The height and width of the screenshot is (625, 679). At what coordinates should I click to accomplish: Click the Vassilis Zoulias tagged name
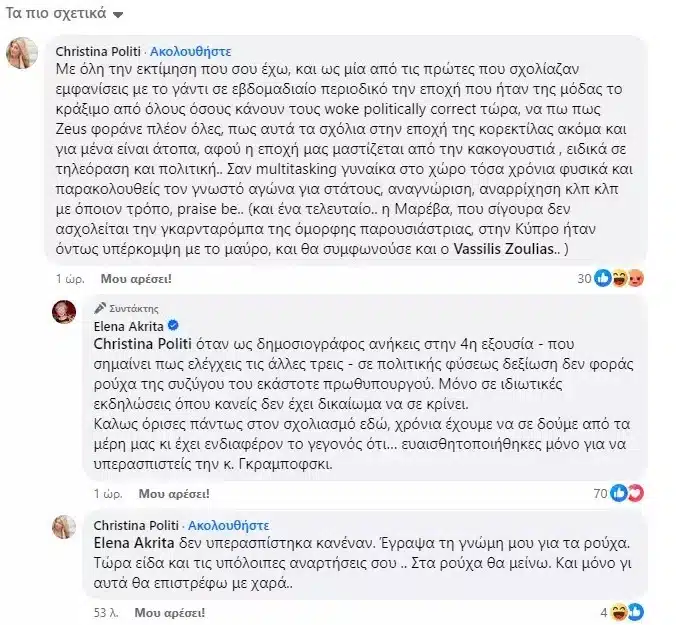pos(504,249)
